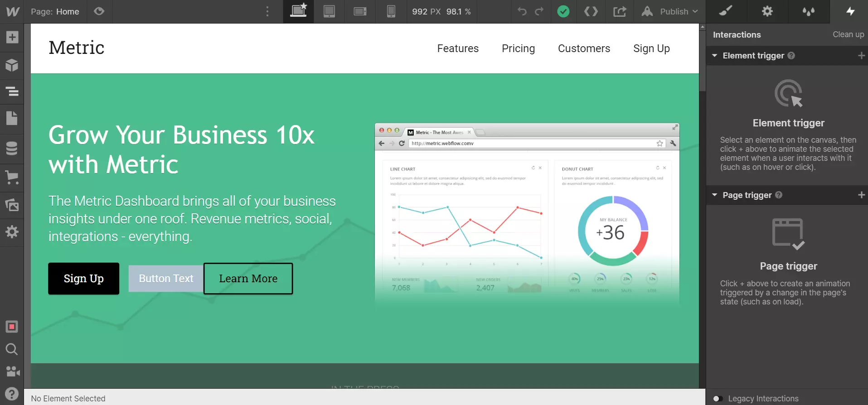Add a new Page trigger

tap(861, 195)
